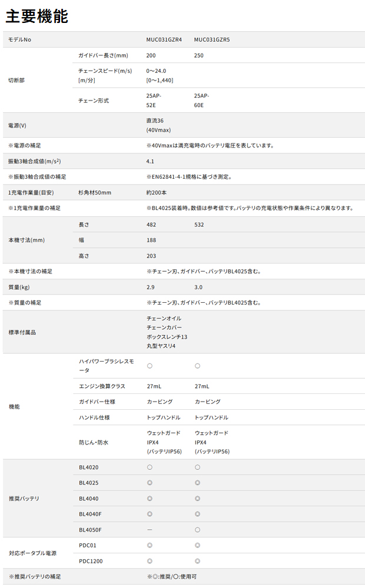The width and height of the screenshot is (365, 588).
Task: Select the ボックスレンチ13 accessory text
Action: tap(167, 337)
